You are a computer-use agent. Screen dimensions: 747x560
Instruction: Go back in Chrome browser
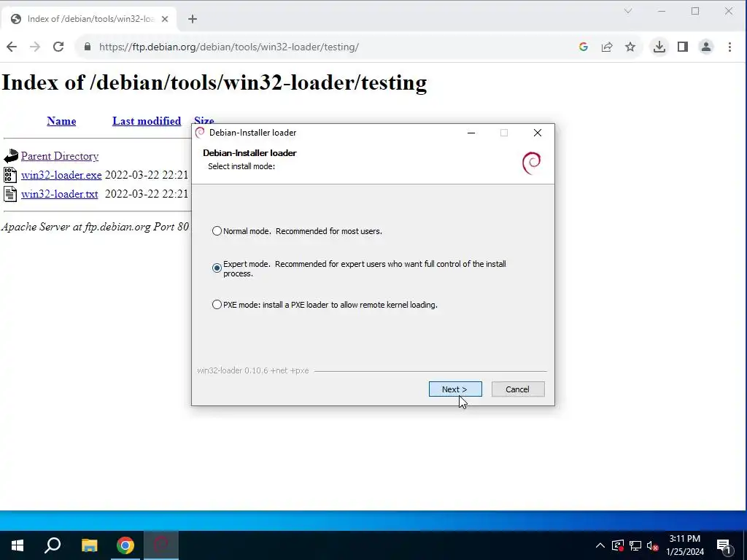pyautogui.click(x=12, y=47)
